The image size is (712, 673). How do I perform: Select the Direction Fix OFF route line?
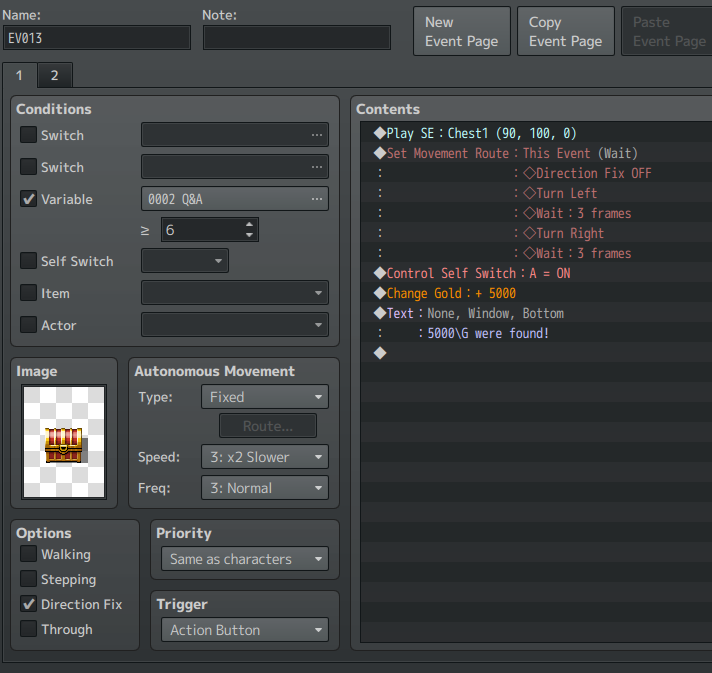pyautogui.click(x=536, y=173)
